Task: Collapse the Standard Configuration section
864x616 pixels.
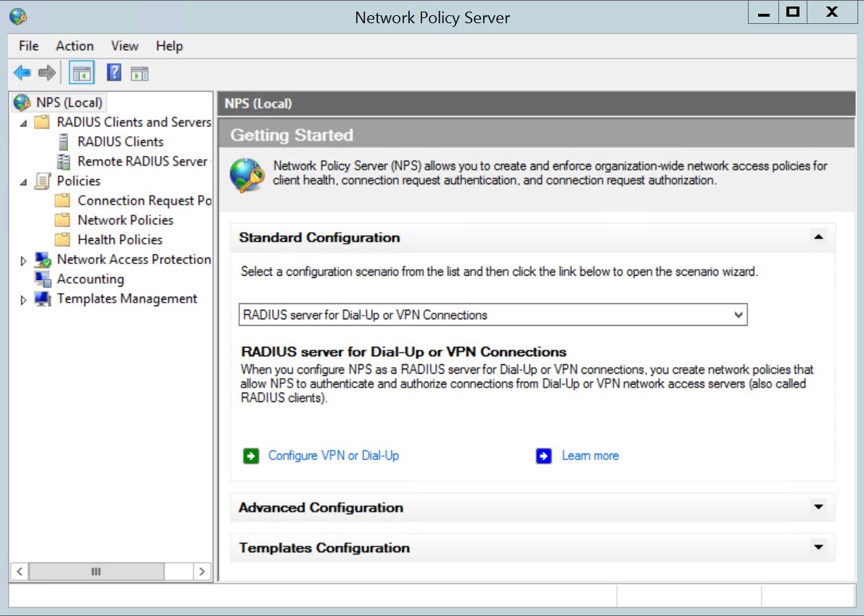Action: 818,238
